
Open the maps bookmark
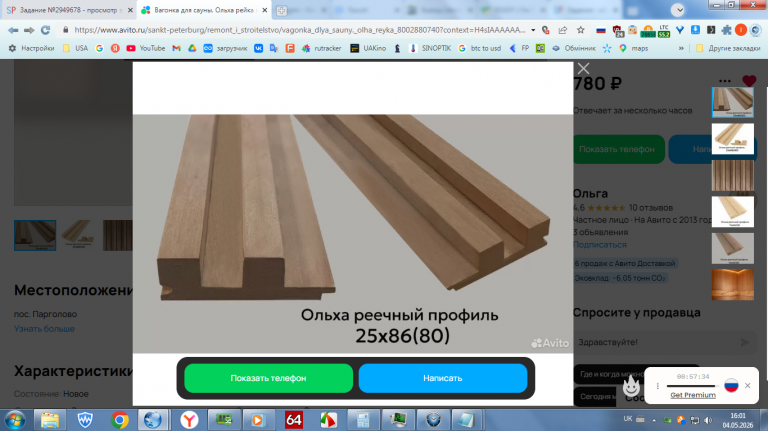[634, 48]
